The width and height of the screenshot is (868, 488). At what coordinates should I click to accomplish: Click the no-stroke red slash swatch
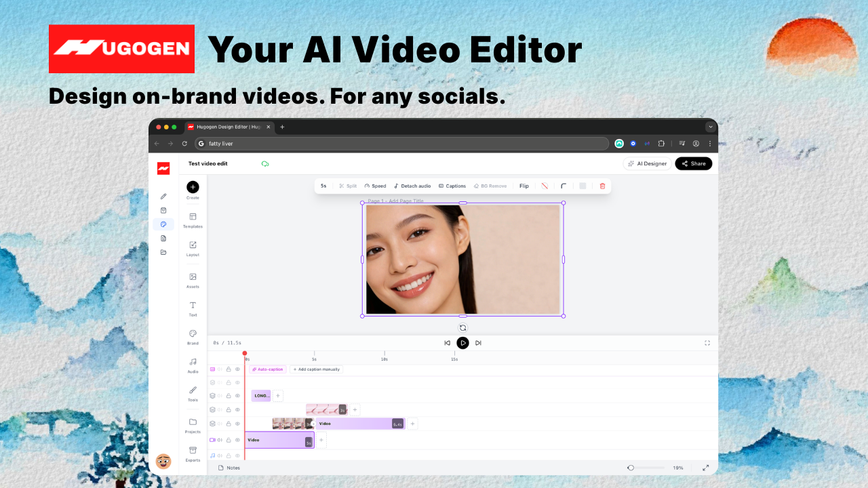[x=544, y=186]
